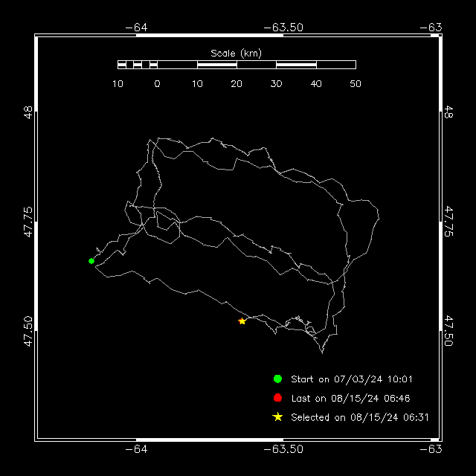Click the left axis latitude label '48'

(28, 112)
